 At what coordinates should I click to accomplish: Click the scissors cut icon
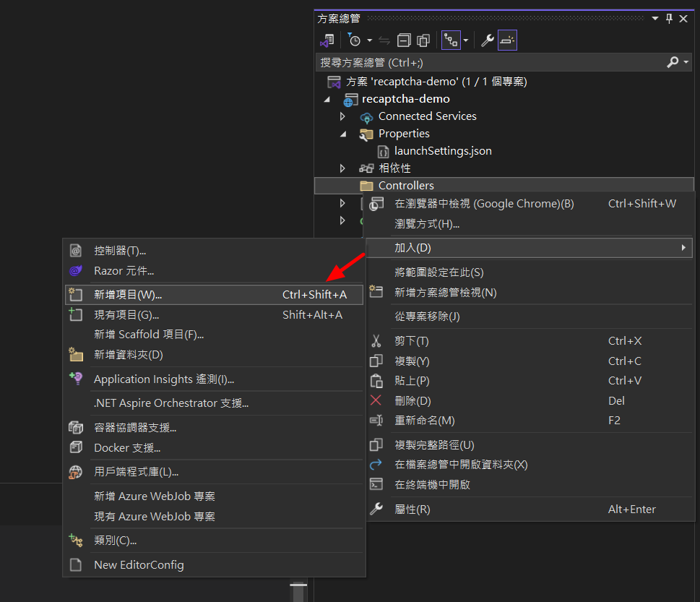[376, 341]
